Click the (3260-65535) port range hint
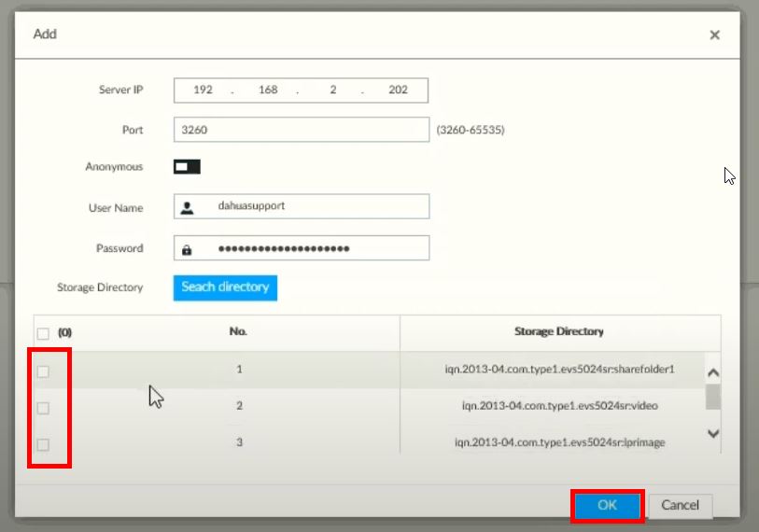Viewport: 759px width, 532px height. point(471,130)
